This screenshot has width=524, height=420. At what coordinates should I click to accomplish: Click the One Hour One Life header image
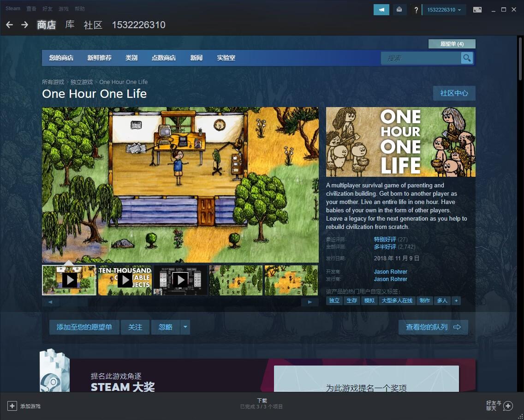click(401, 142)
